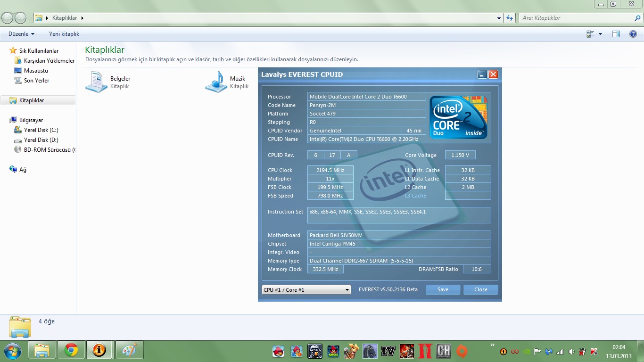
Task: Expand the Kitaplıklar breadcrumb arrow
Action: pyautogui.click(x=82, y=18)
